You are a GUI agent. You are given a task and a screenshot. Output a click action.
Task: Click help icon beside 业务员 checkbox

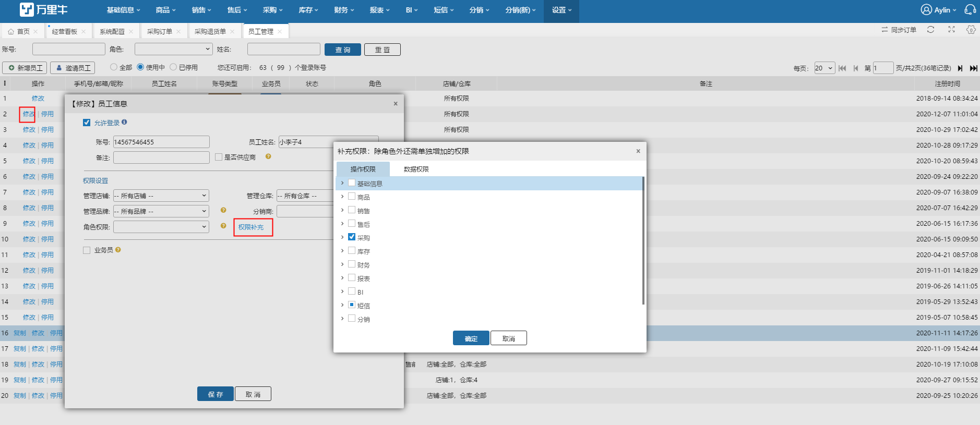[x=118, y=250]
